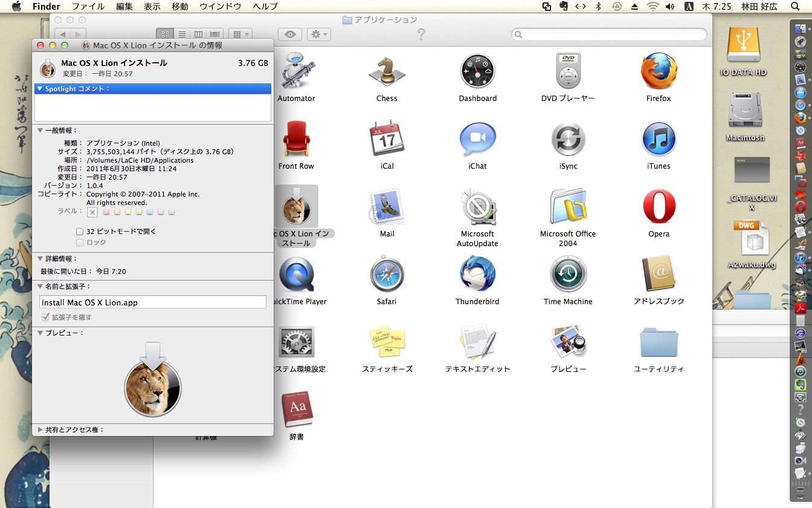Open the Dashboard app icon

[x=477, y=71]
